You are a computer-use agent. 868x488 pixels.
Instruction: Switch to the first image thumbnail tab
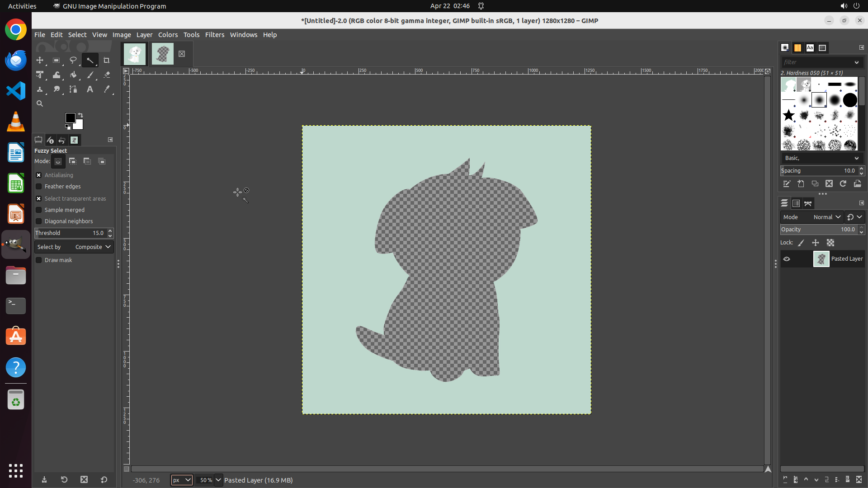pos(135,54)
